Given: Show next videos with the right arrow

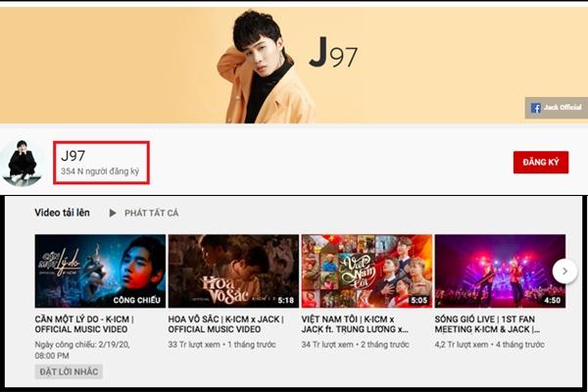Looking at the screenshot, I should tap(563, 270).
